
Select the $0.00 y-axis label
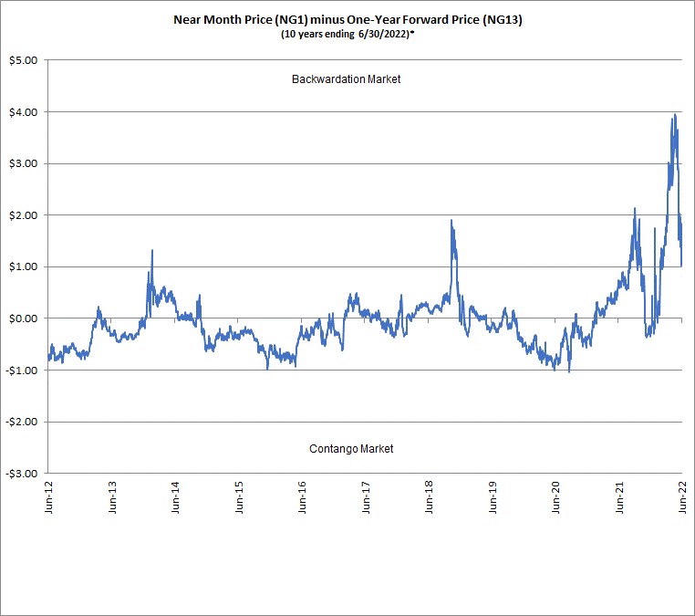point(24,318)
